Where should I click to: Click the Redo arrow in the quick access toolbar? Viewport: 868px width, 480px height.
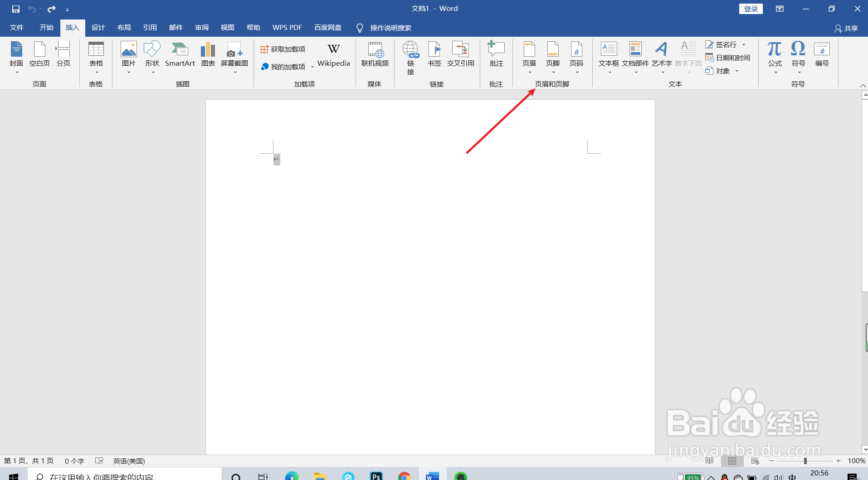[51, 9]
